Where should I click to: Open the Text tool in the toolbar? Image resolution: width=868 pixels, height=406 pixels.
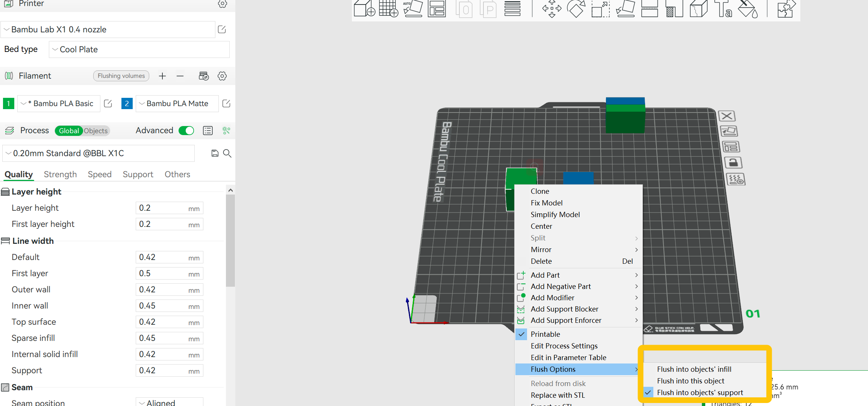[x=723, y=9]
